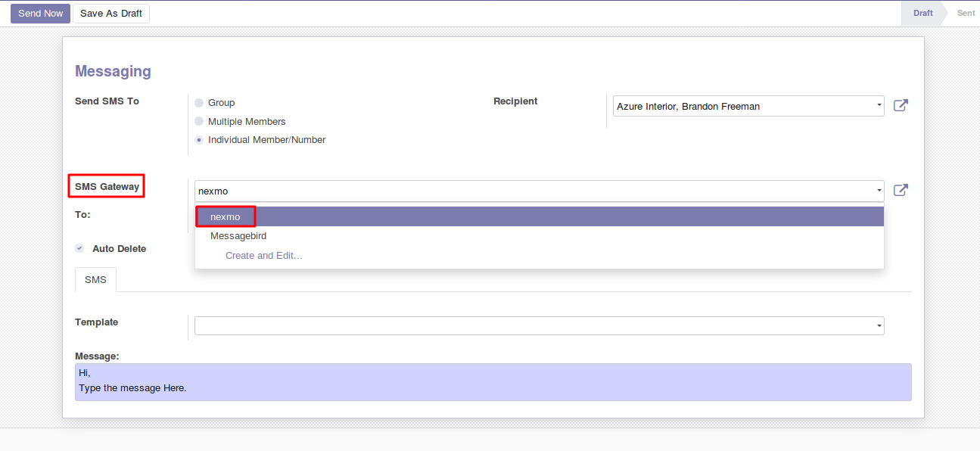Click inside the Message text area
Viewport: 980px width, 451px height.
[x=493, y=382]
